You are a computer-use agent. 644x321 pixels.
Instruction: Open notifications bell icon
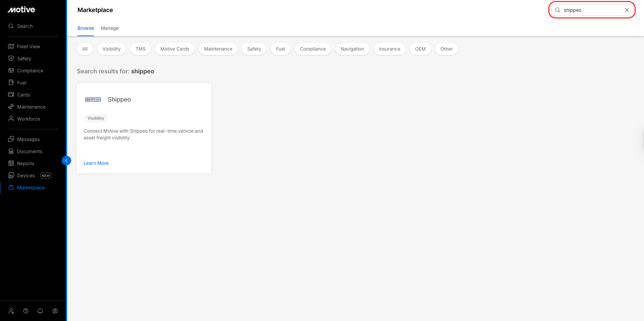tap(40, 311)
